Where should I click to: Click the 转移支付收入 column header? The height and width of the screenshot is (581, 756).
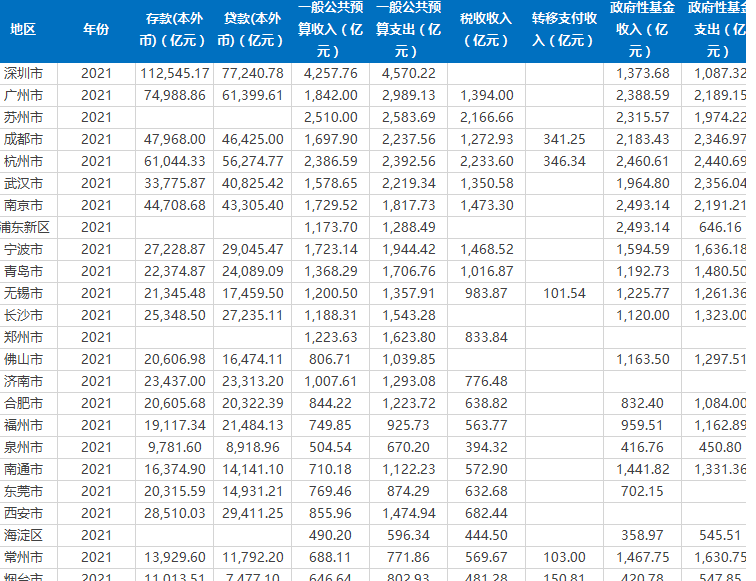[x=564, y=30]
